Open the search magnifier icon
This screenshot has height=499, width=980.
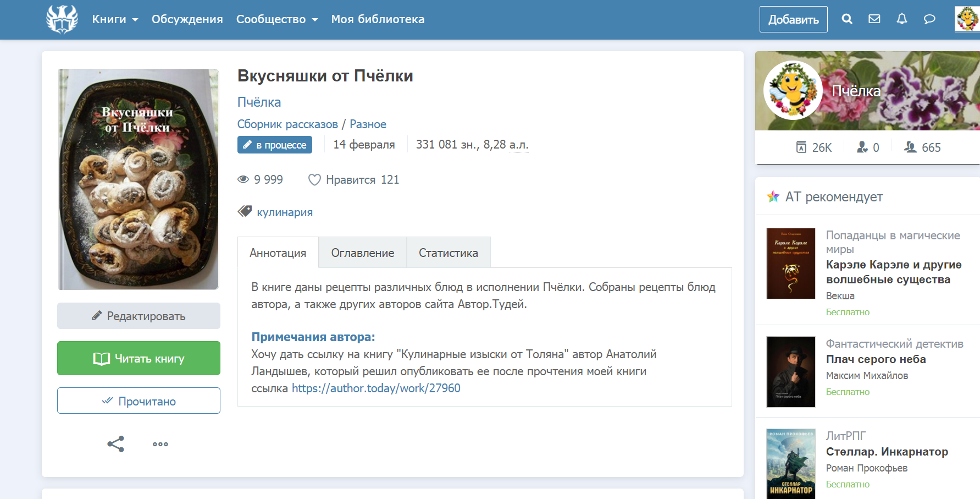847,19
